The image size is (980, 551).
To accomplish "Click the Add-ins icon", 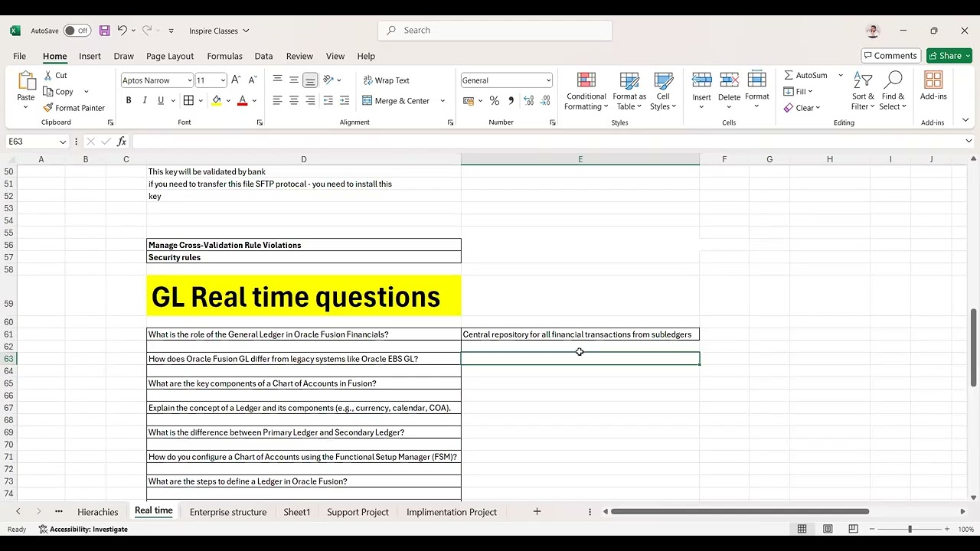I will (x=933, y=80).
